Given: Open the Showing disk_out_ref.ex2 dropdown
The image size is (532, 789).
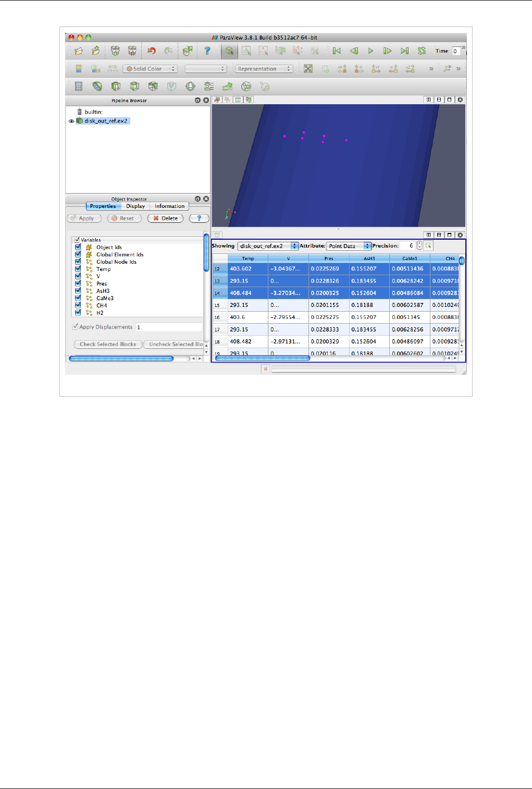Looking at the screenshot, I should click(268, 246).
